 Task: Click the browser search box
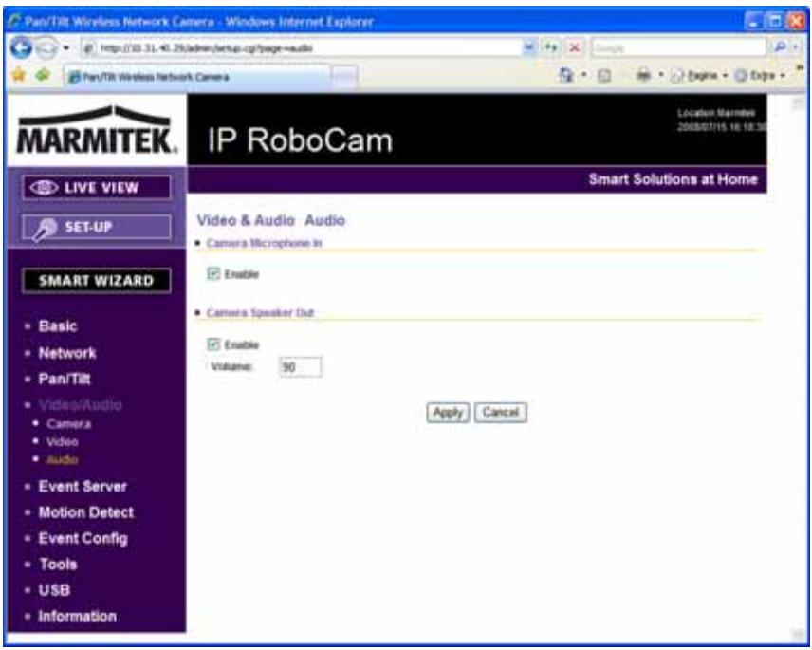tap(679, 47)
